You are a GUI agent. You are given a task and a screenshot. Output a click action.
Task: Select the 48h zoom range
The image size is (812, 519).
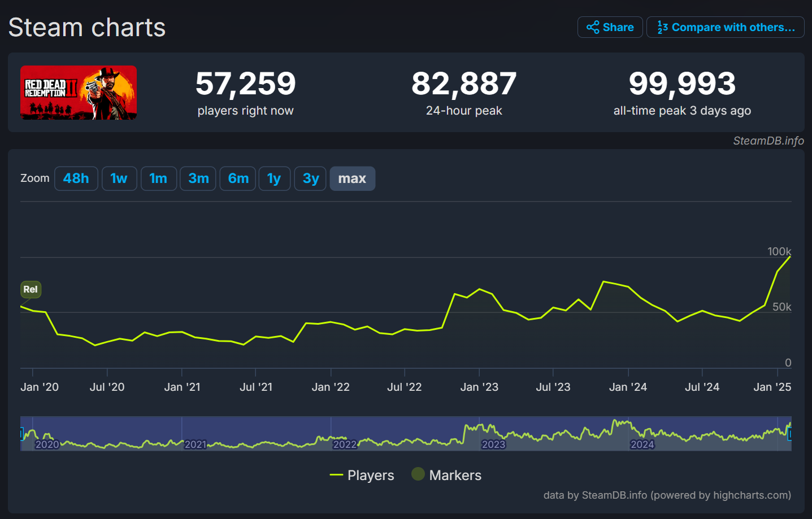[x=76, y=178]
